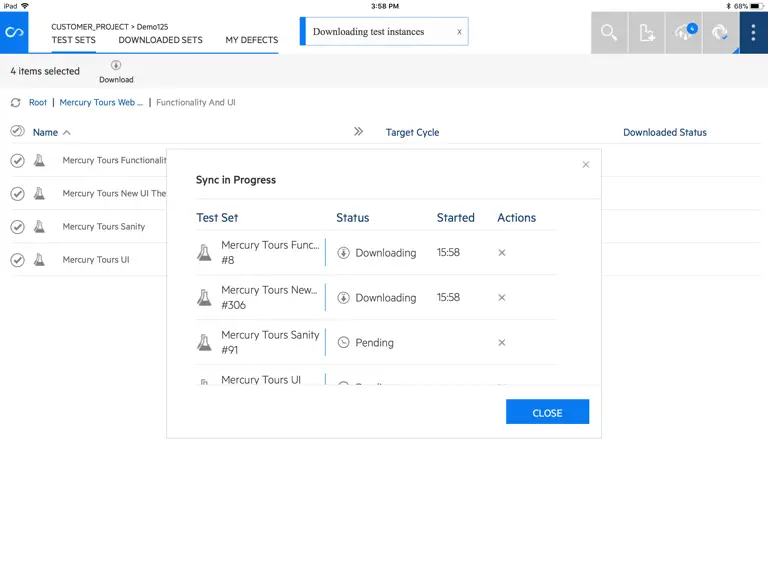Viewport: 768px width, 576px height.
Task: Cancel the Mercury Tours Func... #8 download
Action: (x=502, y=253)
